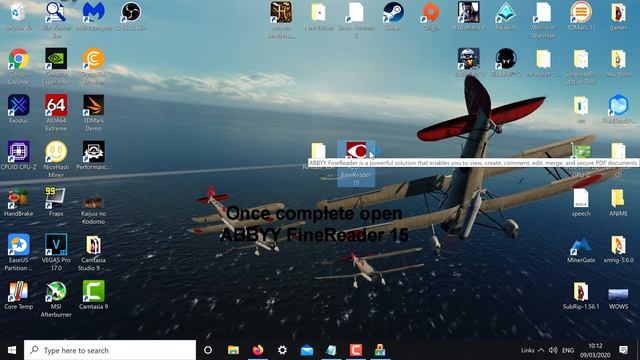Launch the Origin desktop shortcut
Screen dimensions: 640x360
point(431,17)
